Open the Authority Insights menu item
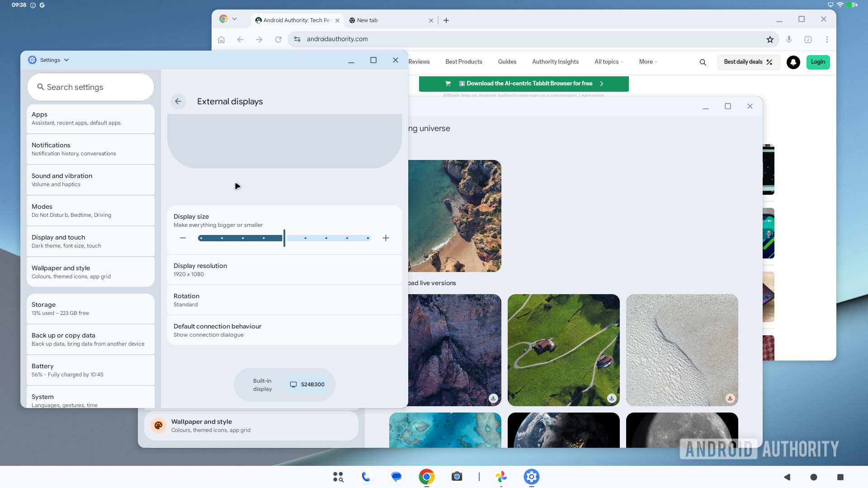The width and height of the screenshot is (868, 488). point(555,61)
